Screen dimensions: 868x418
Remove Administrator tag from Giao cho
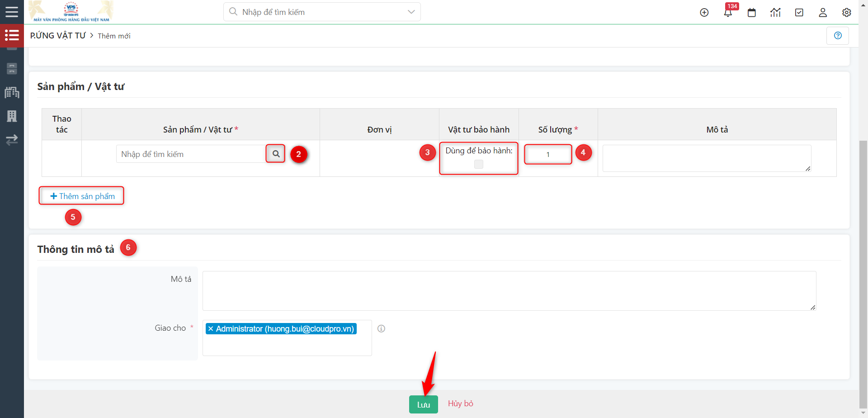(x=211, y=329)
